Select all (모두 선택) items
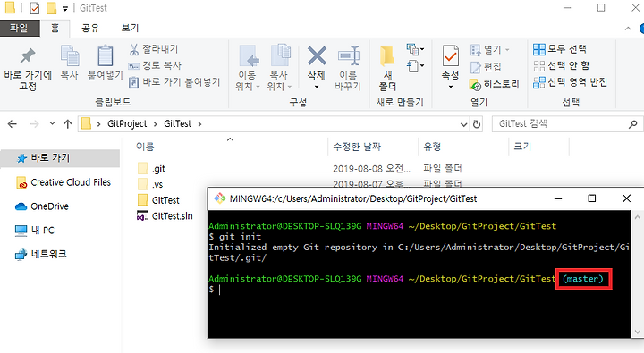The image size is (644, 353). (x=560, y=49)
